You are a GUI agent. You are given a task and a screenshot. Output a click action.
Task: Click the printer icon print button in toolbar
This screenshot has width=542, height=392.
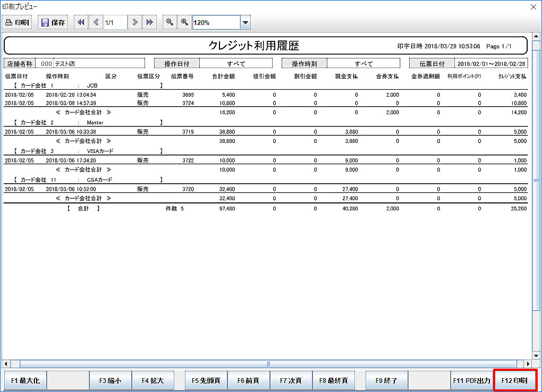point(18,22)
